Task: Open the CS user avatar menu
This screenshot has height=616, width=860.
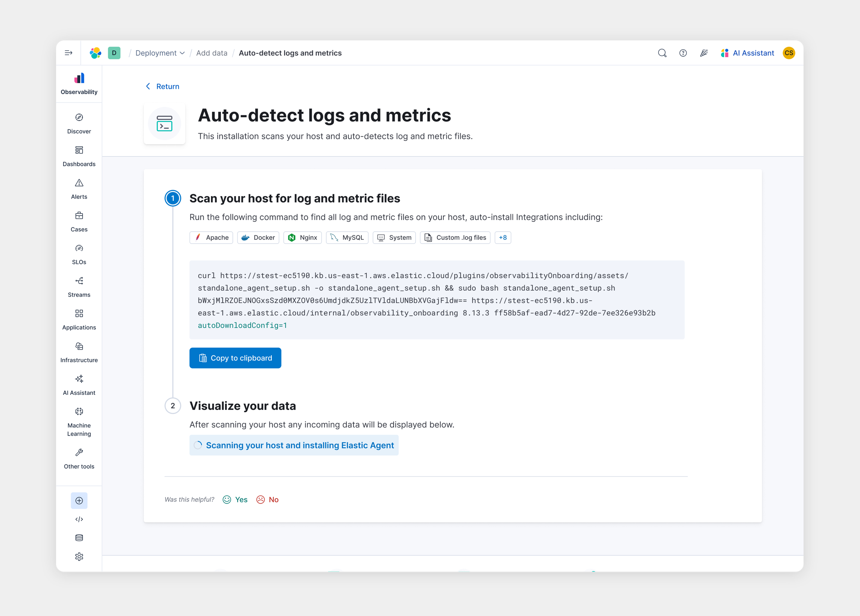Action: click(x=789, y=53)
